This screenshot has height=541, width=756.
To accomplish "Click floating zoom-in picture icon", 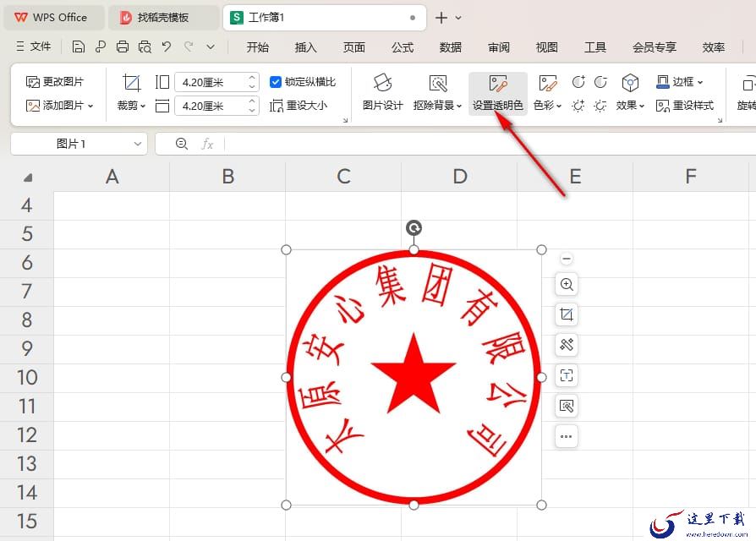I will (567, 284).
